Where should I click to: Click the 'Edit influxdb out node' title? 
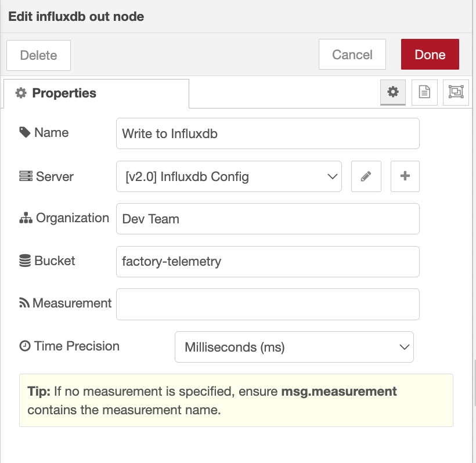tap(76, 16)
